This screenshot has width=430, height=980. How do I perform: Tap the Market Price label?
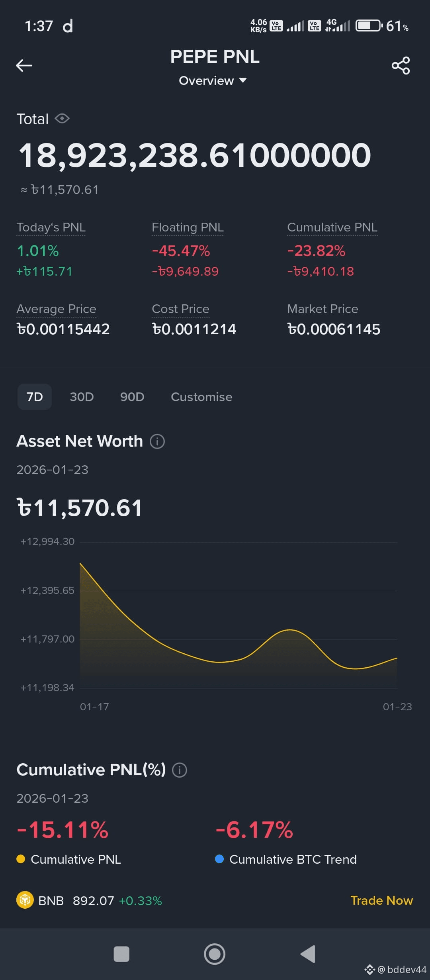tap(322, 309)
